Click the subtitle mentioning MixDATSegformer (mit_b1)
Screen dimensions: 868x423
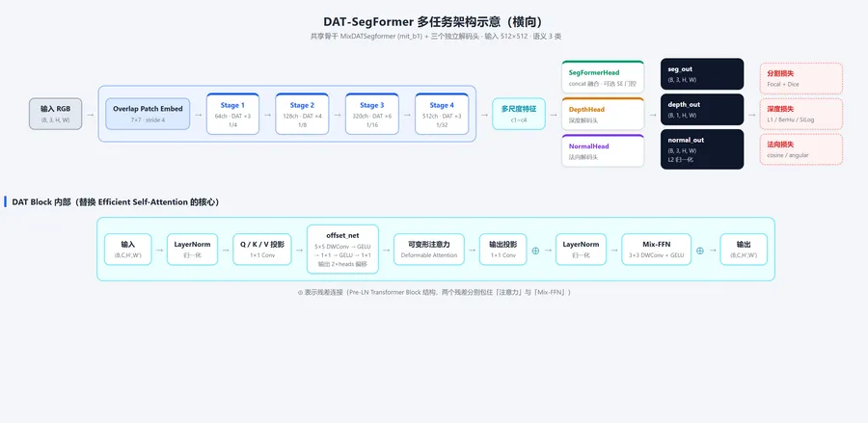(x=436, y=36)
